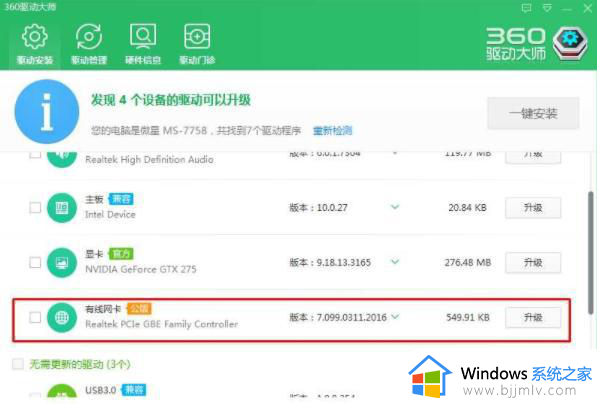Screen dimensions: 597x404
Task: Expand version dropdown for 10.0.27
Action: pyautogui.click(x=395, y=207)
